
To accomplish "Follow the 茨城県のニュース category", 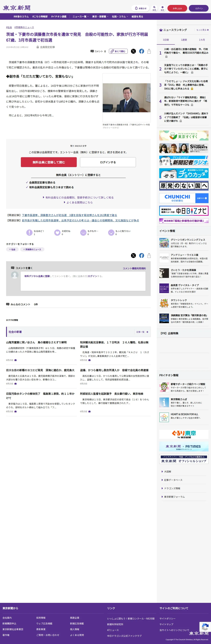I will click(x=32, y=250).
